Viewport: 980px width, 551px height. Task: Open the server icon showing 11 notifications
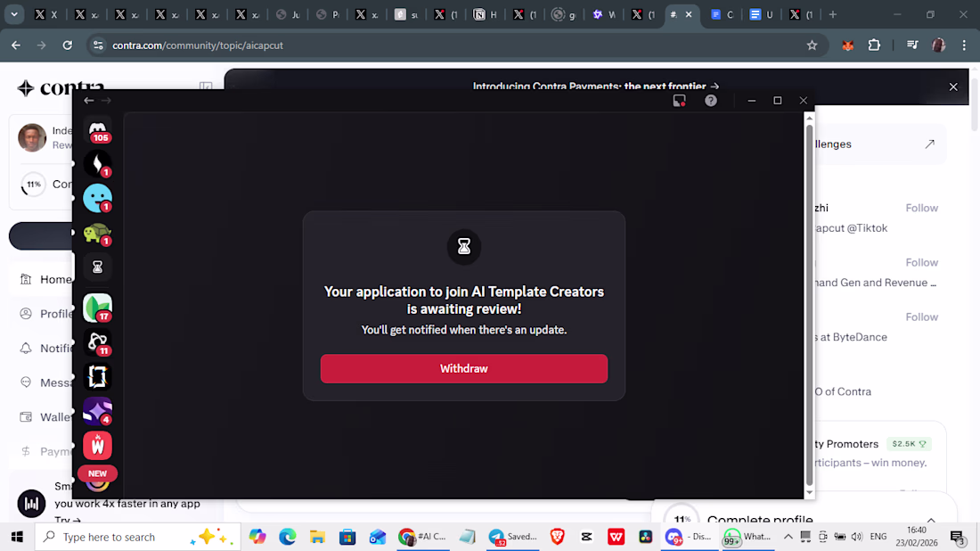click(97, 342)
